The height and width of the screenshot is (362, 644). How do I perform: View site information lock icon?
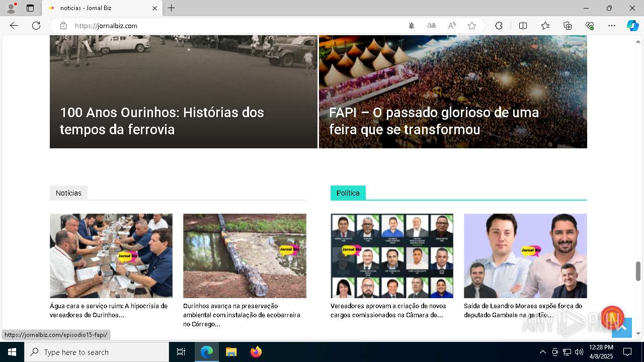point(63,26)
